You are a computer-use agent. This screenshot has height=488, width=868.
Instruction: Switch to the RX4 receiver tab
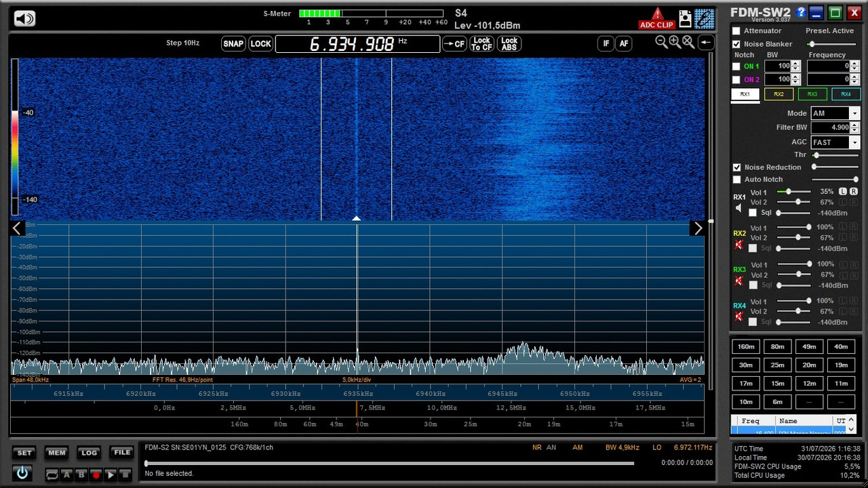[x=846, y=94]
